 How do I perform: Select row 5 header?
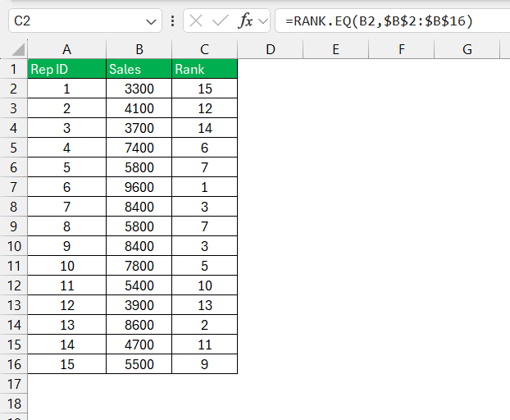(x=13, y=148)
